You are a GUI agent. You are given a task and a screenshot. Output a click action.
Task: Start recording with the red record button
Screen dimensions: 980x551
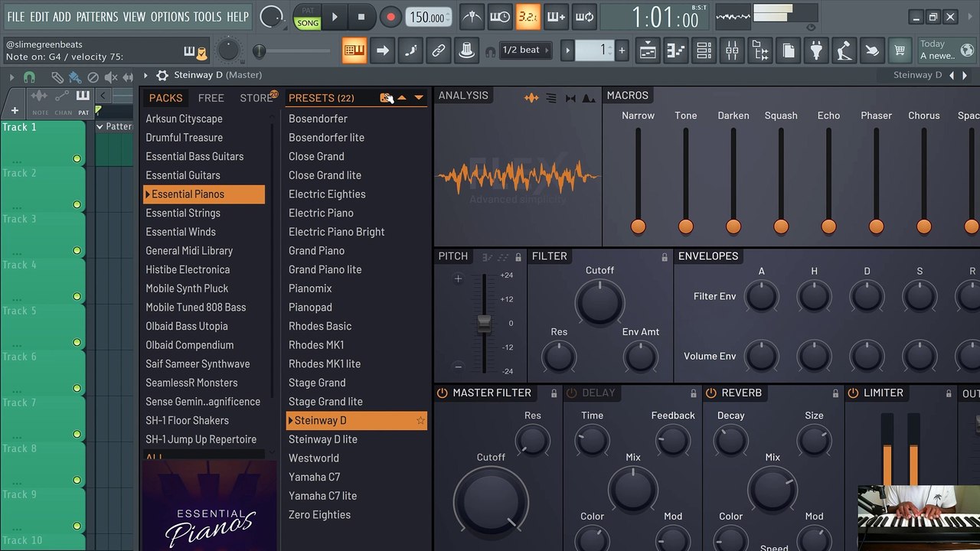[390, 17]
